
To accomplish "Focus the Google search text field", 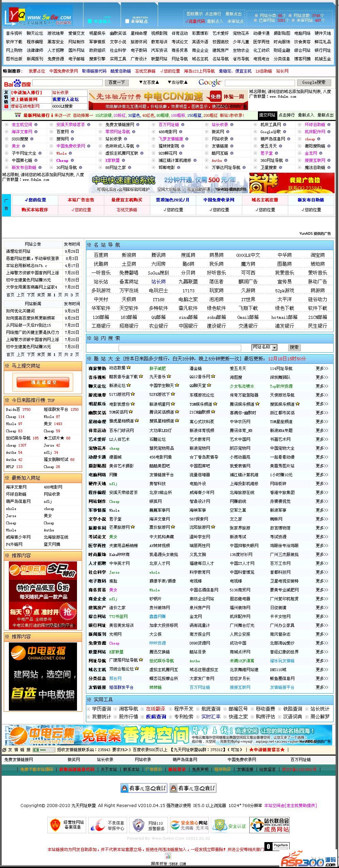I will tap(259, 82).
